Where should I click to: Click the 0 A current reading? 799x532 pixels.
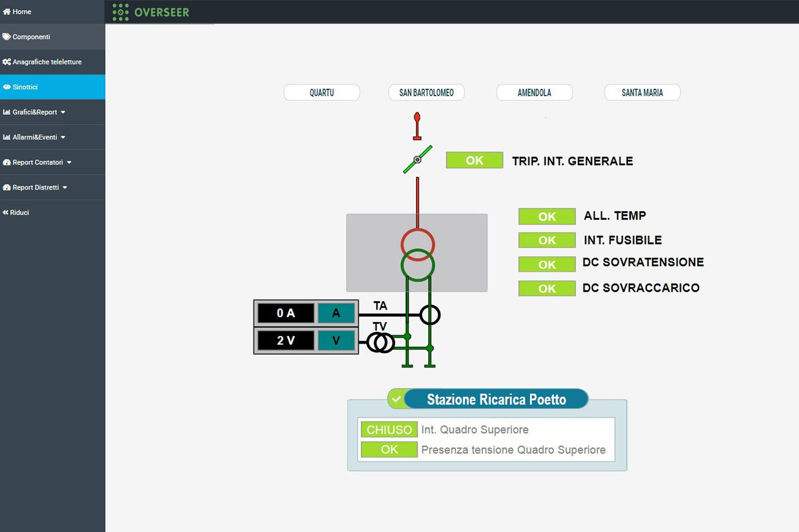click(x=286, y=313)
